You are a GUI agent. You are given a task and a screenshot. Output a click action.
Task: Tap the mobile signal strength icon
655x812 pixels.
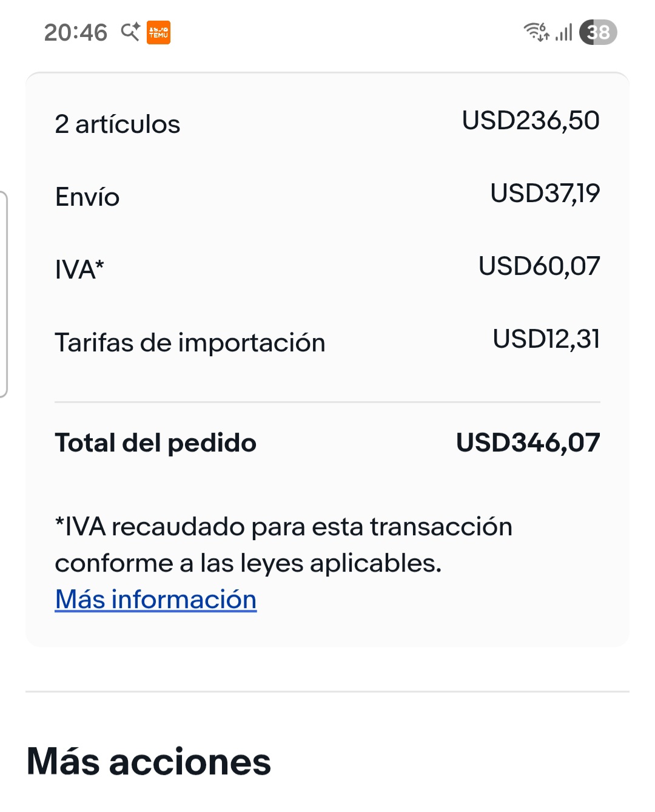tap(564, 32)
